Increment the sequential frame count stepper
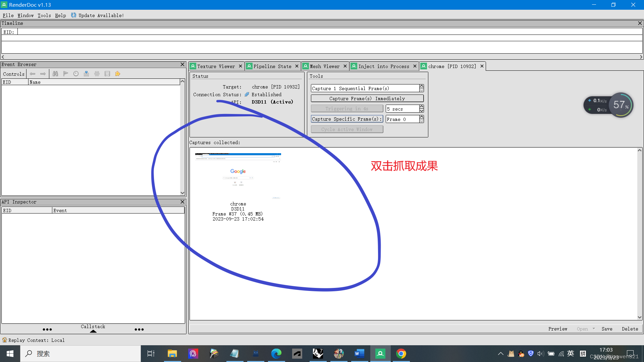The height and width of the screenshot is (362, 644). [422, 86]
